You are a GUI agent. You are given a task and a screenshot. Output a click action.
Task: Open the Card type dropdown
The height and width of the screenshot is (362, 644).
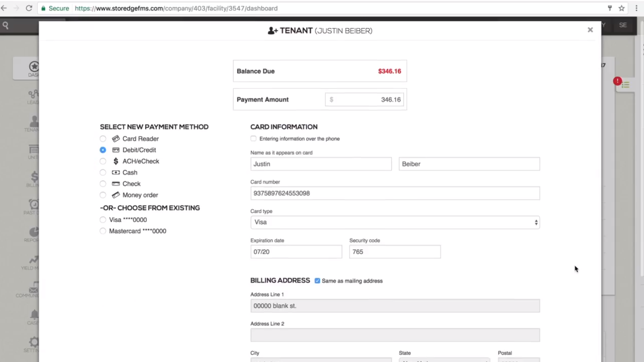395,222
